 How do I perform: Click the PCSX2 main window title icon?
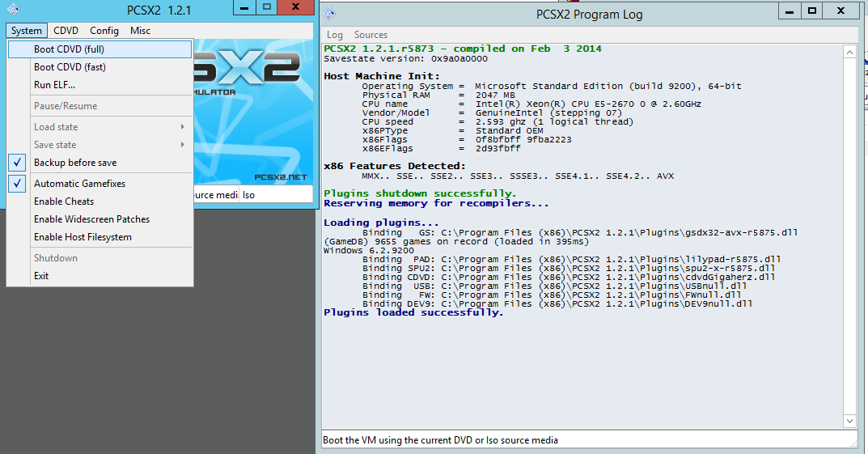tap(13, 9)
